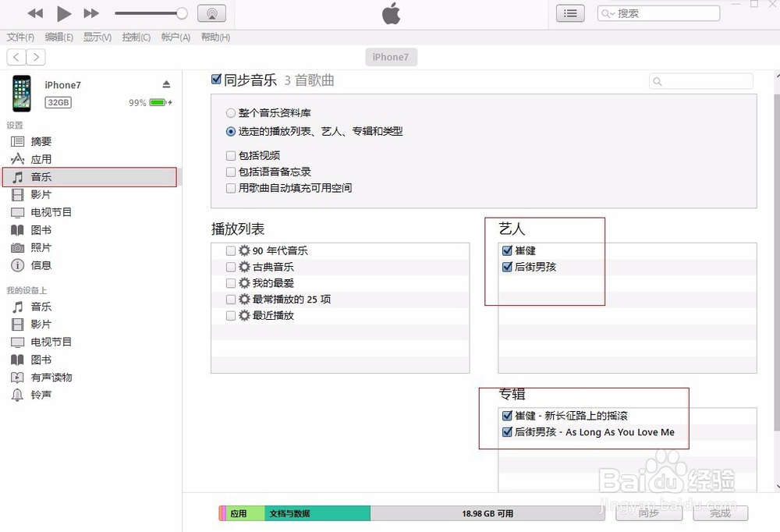Click the 完成 button
The image size is (780, 532).
720,513
